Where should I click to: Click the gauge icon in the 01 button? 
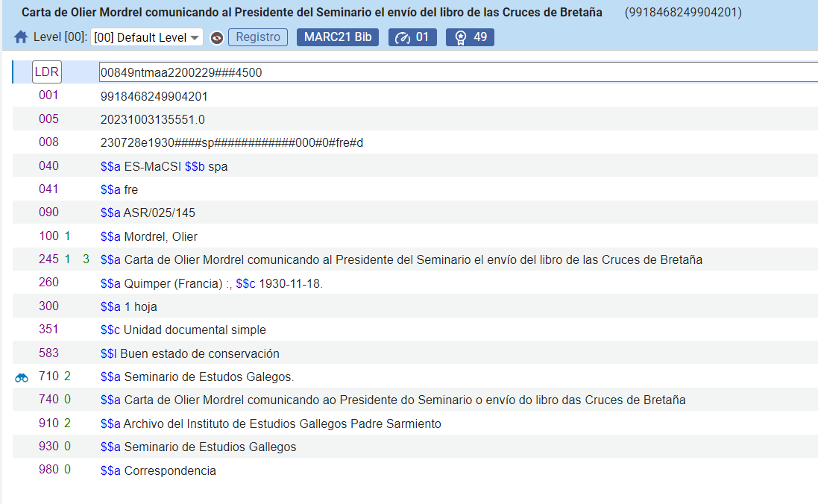coord(402,37)
